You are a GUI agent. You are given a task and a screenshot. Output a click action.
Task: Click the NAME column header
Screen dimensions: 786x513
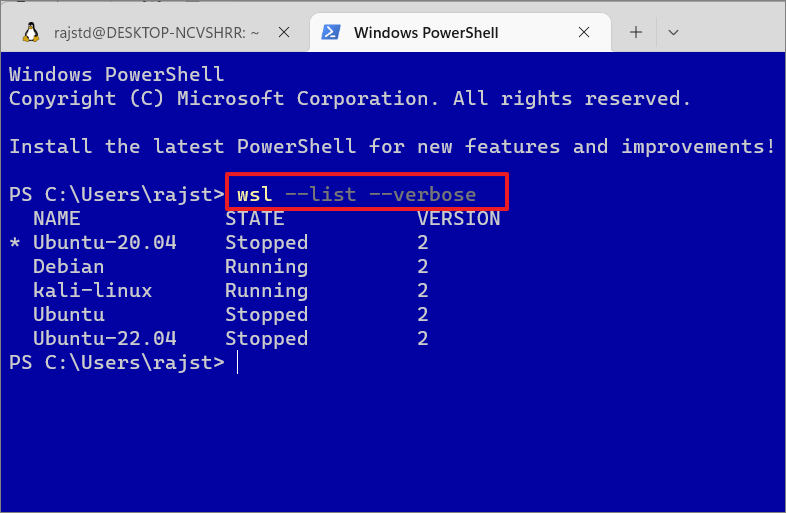(x=57, y=219)
